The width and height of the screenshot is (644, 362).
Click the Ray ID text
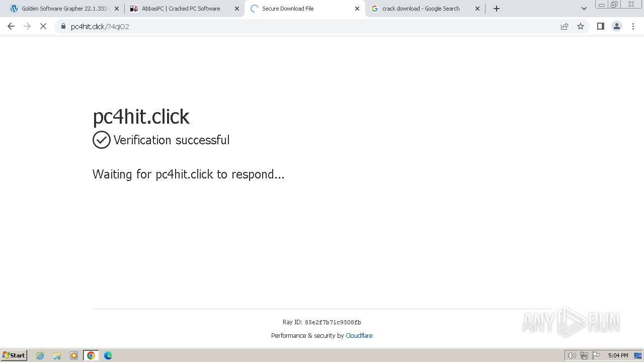click(x=321, y=322)
